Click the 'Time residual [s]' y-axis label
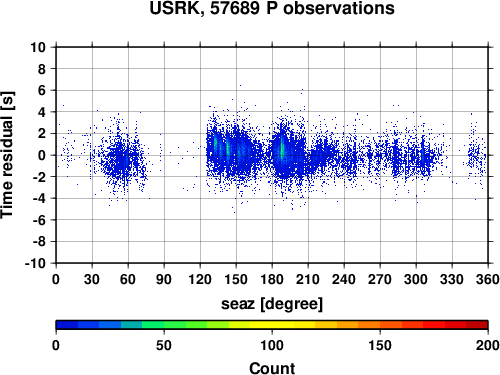Screen dimensions: 500x375 [x=7, y=155]
